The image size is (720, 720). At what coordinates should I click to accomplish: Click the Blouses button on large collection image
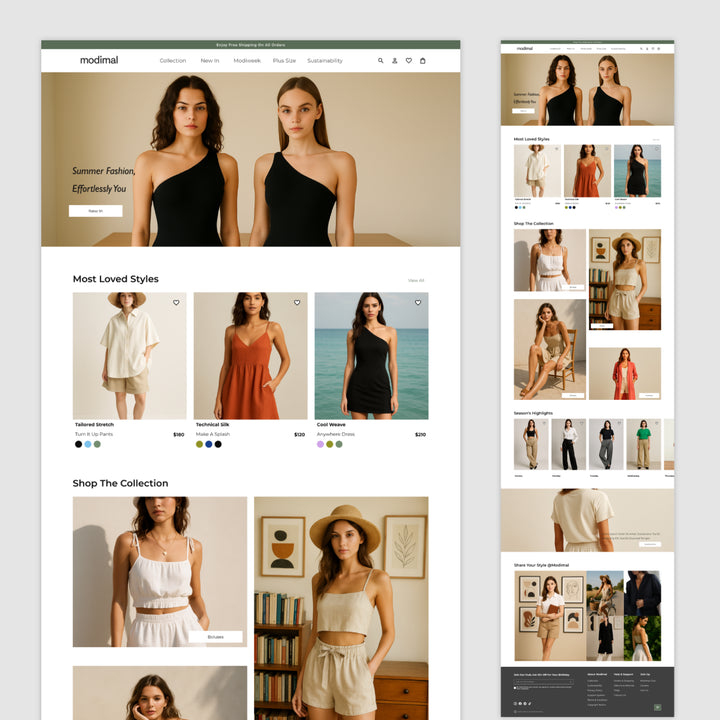pos(215,636)
